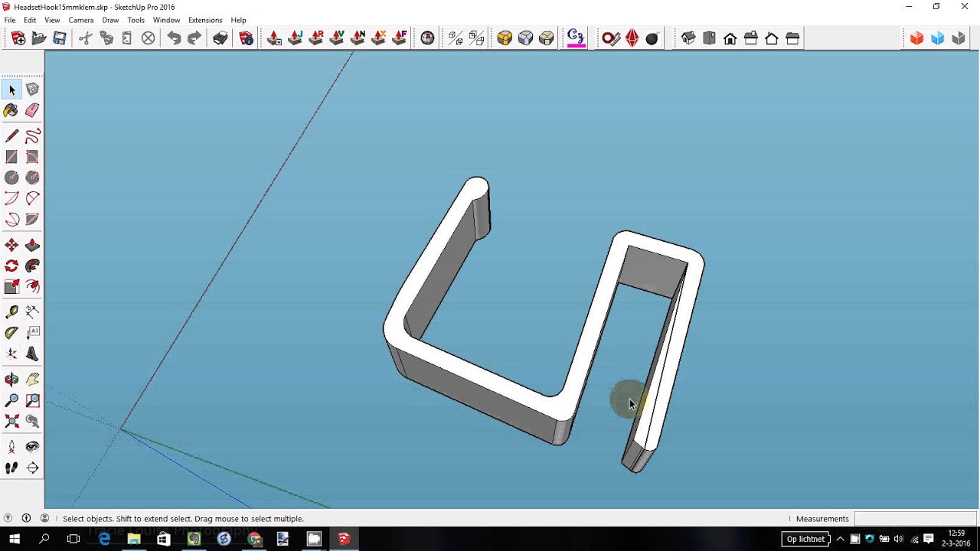Open File Explorer from the taskbar
The height and width of the screenshot is (551, 980).
pyautogui.click(x=134, y=539)
